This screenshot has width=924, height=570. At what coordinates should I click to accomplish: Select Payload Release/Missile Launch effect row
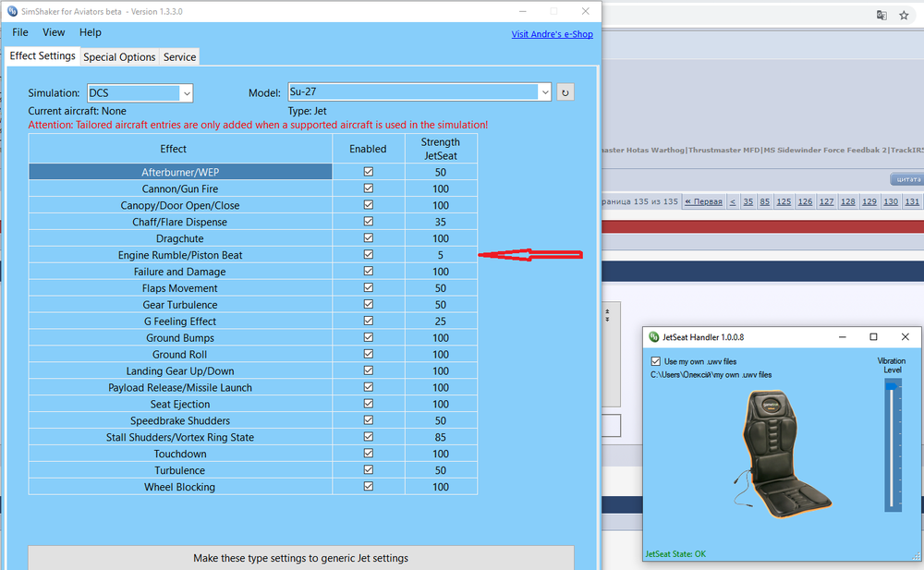point(180,387)
